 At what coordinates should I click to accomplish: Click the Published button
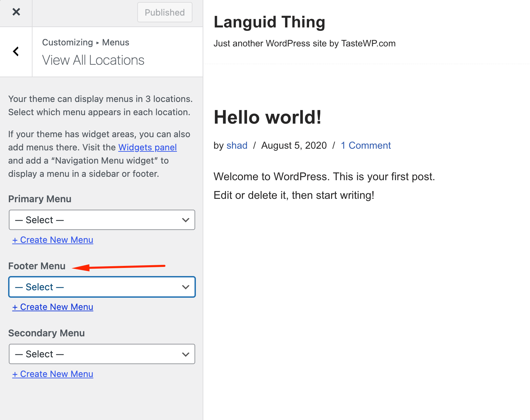click(x=165, y=12)
